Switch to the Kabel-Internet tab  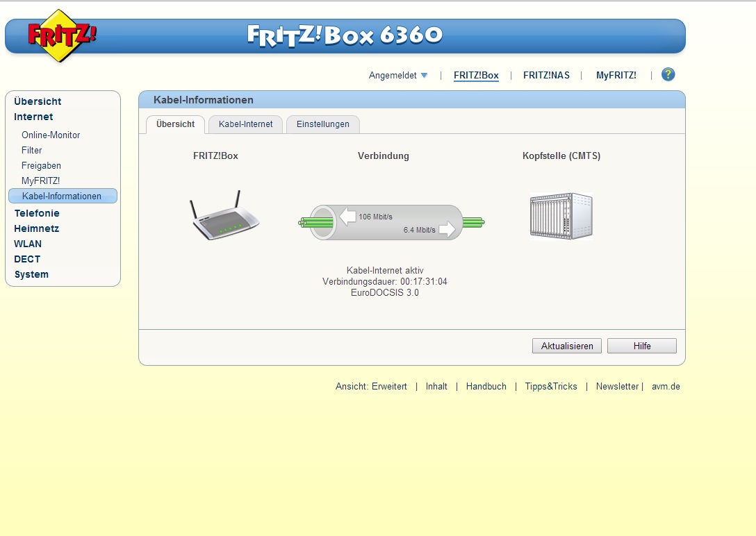tap(245, 124)
